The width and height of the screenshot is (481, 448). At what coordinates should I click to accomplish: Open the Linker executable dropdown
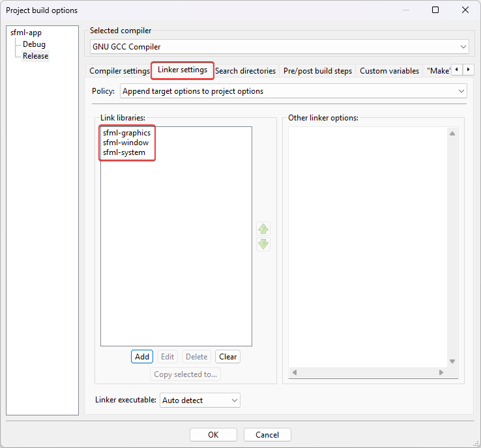[200, 400]
